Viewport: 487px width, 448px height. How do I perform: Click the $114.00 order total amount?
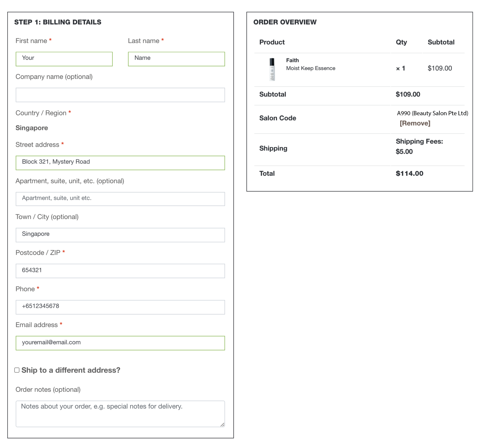[x=409, y=173]
